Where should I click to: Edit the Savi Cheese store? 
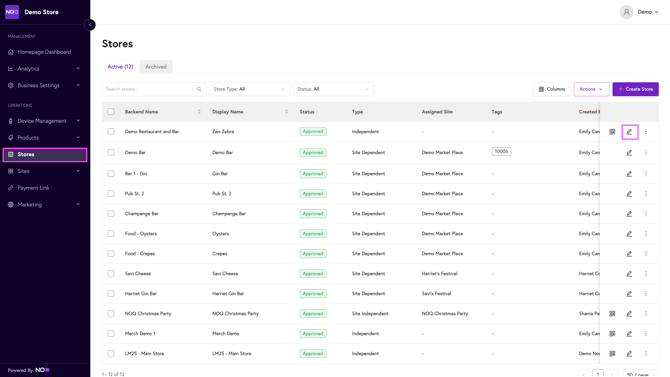click(x=629, y=274)
